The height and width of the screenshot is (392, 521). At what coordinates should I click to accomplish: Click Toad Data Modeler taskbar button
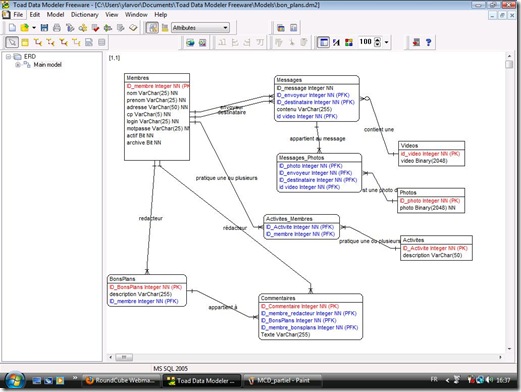202,380
